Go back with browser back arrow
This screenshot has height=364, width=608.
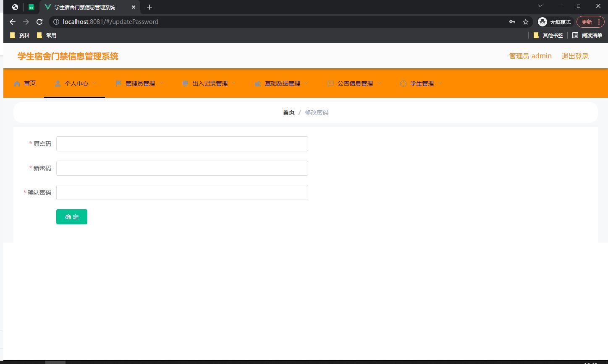click(13, 22)
